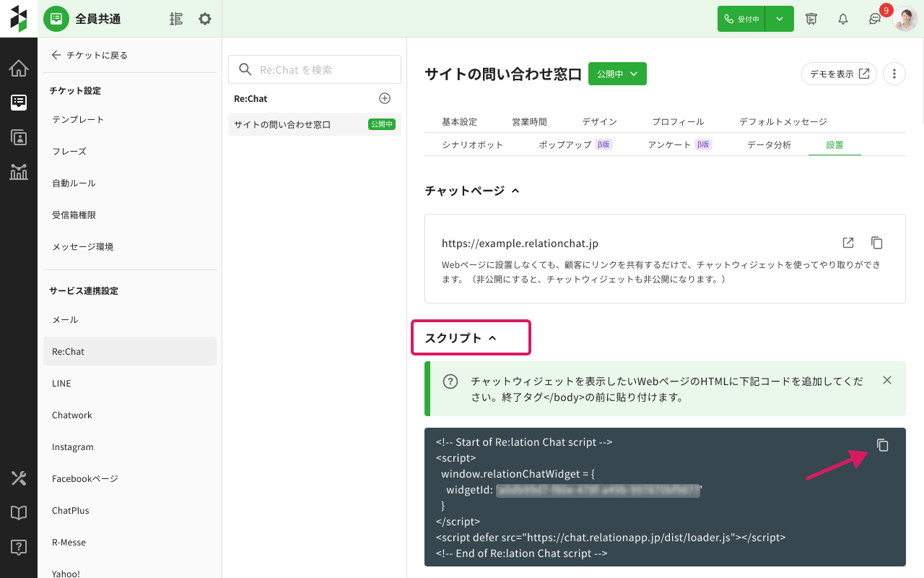
Task: Open the tools wrench icon in left rail
Action: [19, 478]
